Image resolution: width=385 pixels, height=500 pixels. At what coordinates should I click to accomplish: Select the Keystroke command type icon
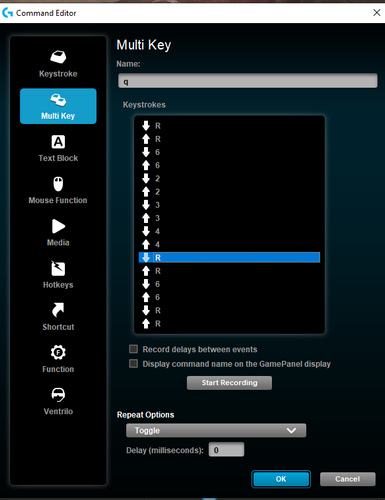(x=58, y=57)
